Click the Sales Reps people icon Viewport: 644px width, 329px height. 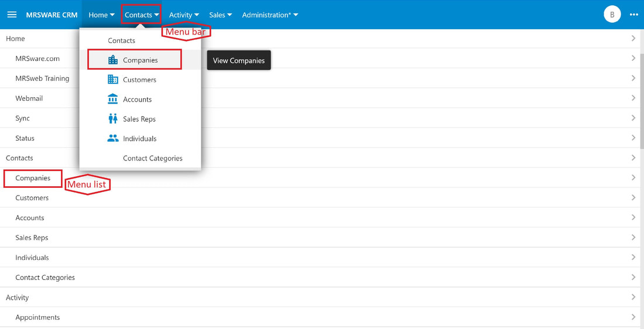click(112, 119)
